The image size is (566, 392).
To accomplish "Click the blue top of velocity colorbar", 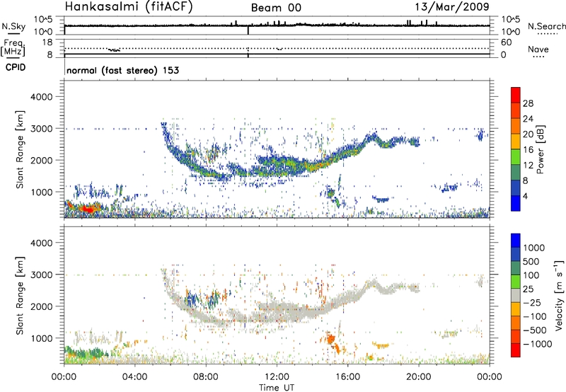I will (516, 240).
